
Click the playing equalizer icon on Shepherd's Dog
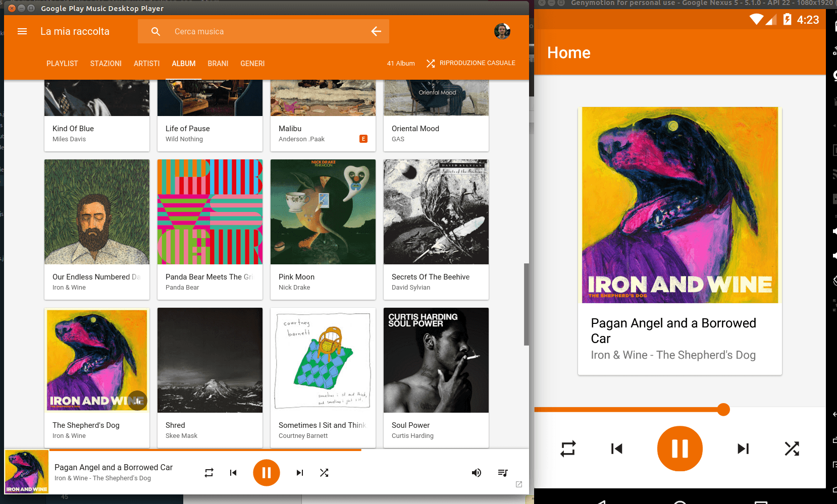137,401
